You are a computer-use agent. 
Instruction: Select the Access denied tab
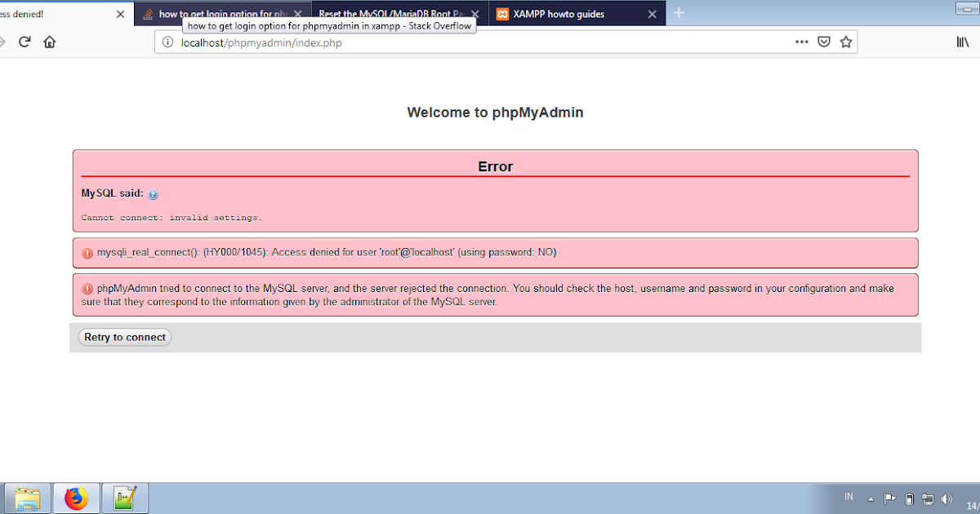(65, 14)
